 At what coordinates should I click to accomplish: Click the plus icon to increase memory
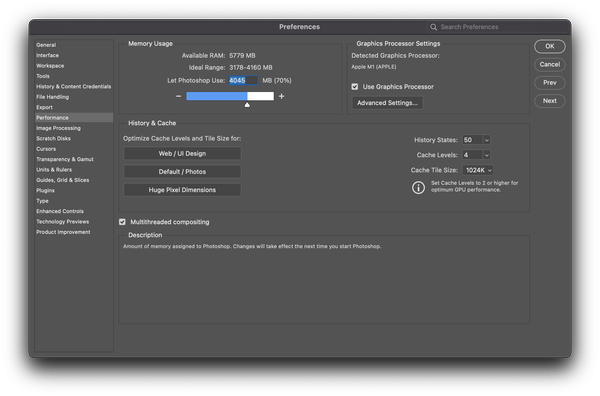[x=282, y=96]
